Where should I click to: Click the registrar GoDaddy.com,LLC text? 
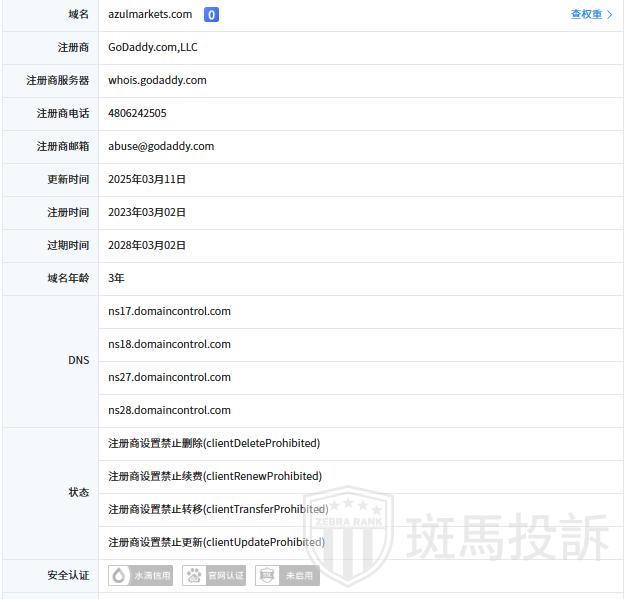pyautogui.click(x=153, y=47)
